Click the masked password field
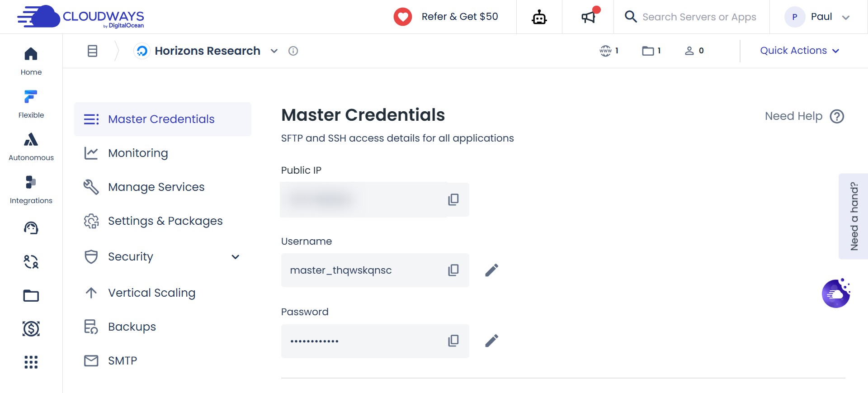The height and width of the screenshot is (393, 868). pos(375,341)
